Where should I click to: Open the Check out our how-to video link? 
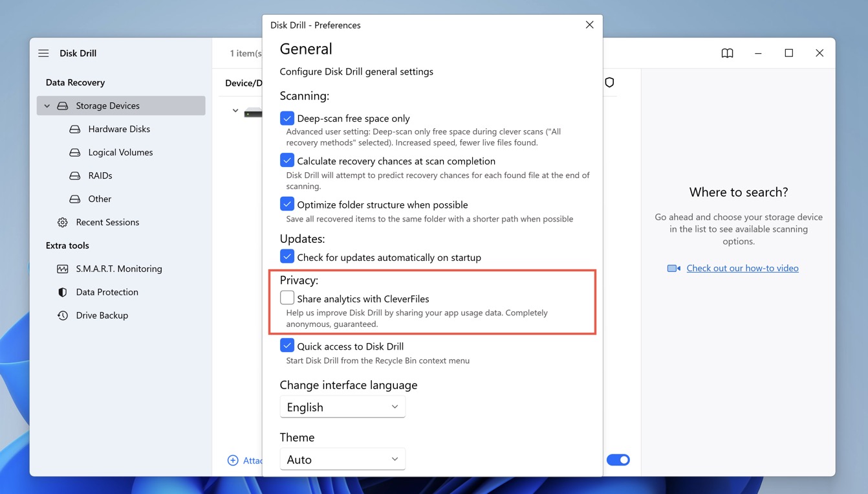tap(743, 268)
